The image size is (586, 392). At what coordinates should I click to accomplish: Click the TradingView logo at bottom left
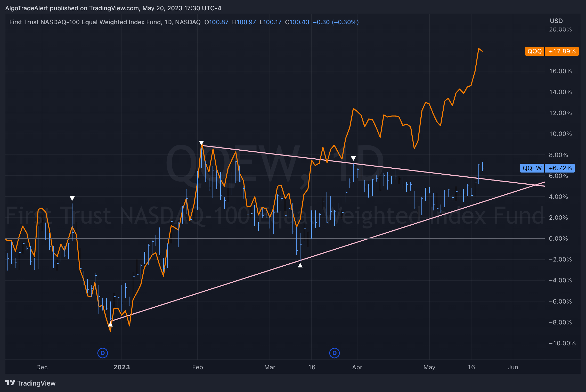click(30, 383)
